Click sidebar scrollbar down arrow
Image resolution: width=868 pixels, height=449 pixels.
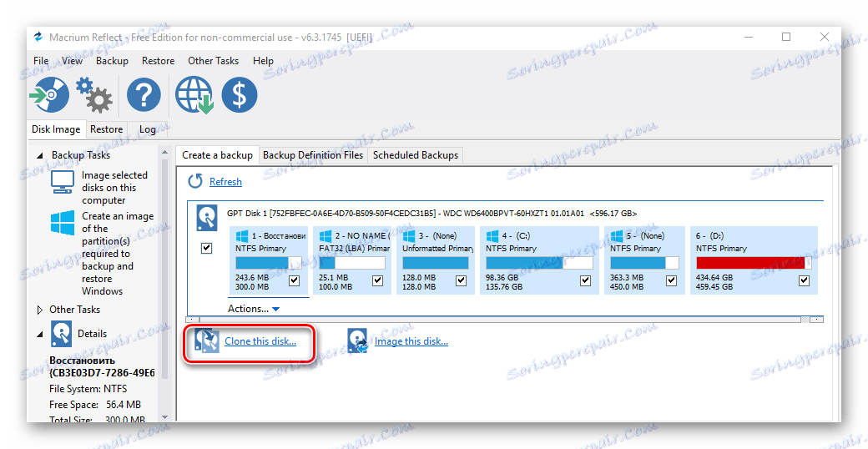click(164, 417)
